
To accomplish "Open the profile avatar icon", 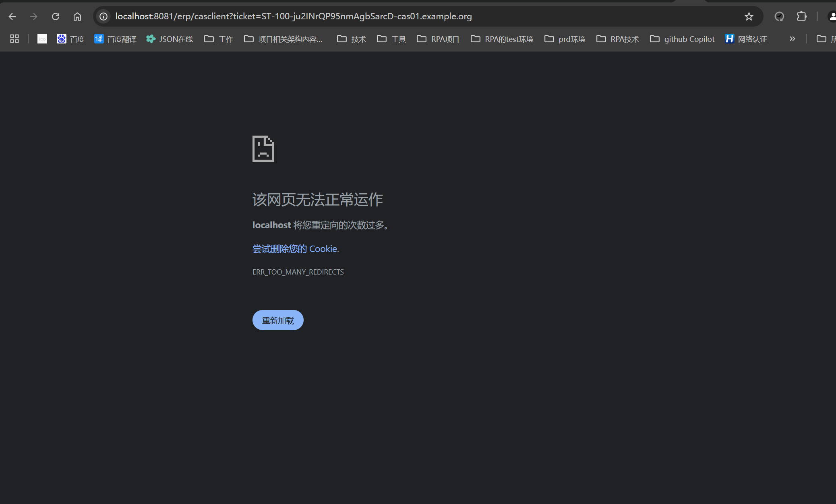I will tap(832, 17).
